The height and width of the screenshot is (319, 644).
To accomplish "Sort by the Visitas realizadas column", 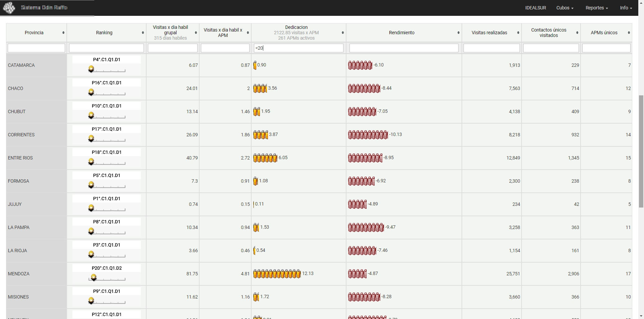I will [492, 33].
